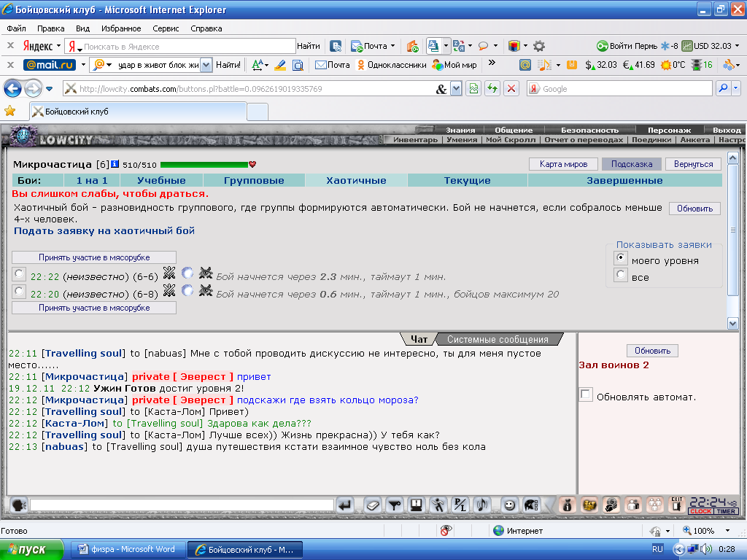Click the Mail.ru highlighter pen icon

tap(280, 65)
